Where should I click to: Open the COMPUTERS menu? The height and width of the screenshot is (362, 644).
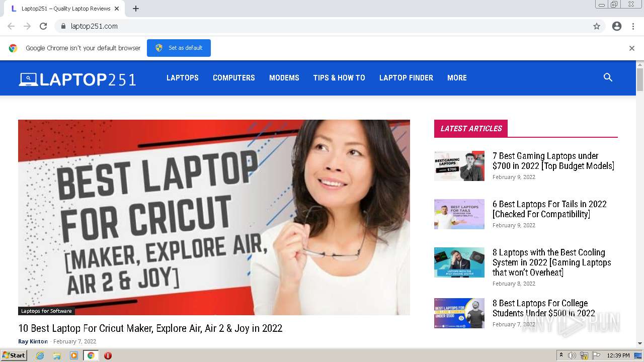[x=234, y=78]
